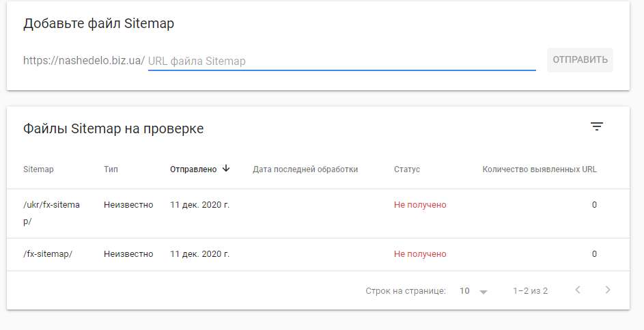Sort by the Sitemap column header
644x330 pixels.
pos(38,169)
